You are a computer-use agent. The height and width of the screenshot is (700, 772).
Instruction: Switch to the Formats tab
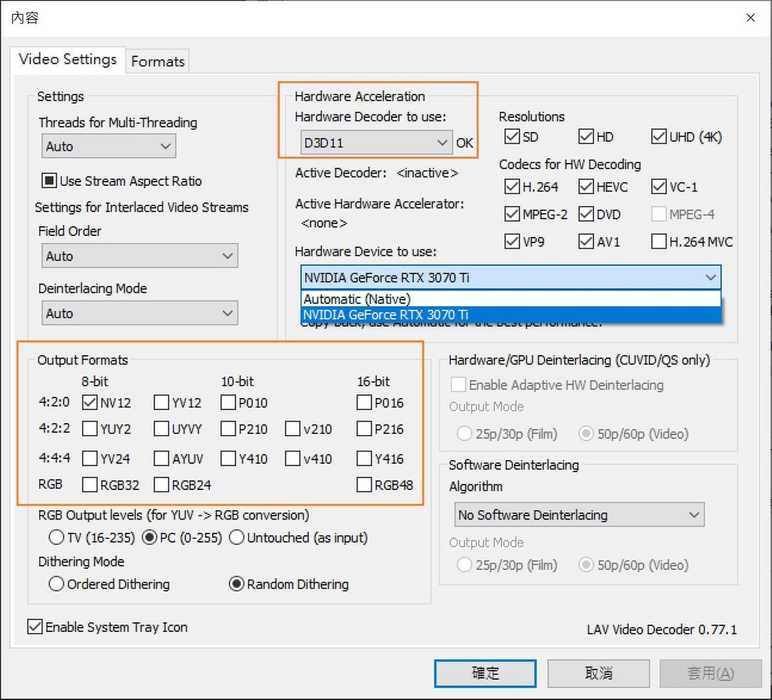point(157,61)
